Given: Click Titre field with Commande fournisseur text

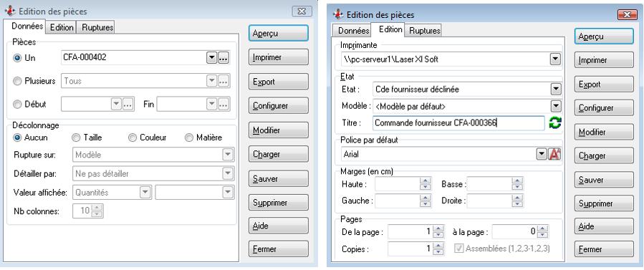Looking at the screenshot, I should click(x=459, y=122).
